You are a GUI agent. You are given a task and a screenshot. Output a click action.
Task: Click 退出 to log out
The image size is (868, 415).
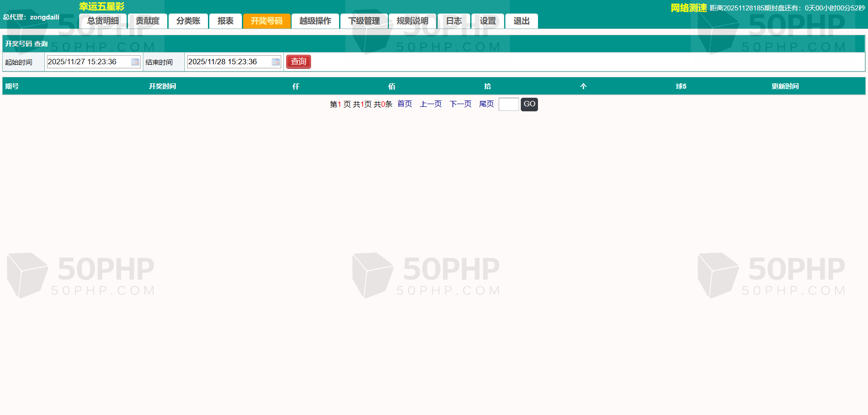pos(521,21)
